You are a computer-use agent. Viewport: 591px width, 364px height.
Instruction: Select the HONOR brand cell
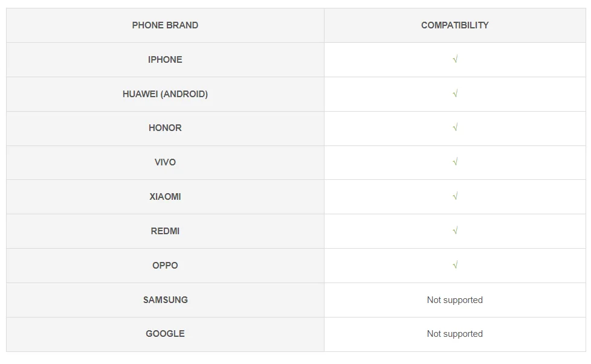tap(165, 128)
